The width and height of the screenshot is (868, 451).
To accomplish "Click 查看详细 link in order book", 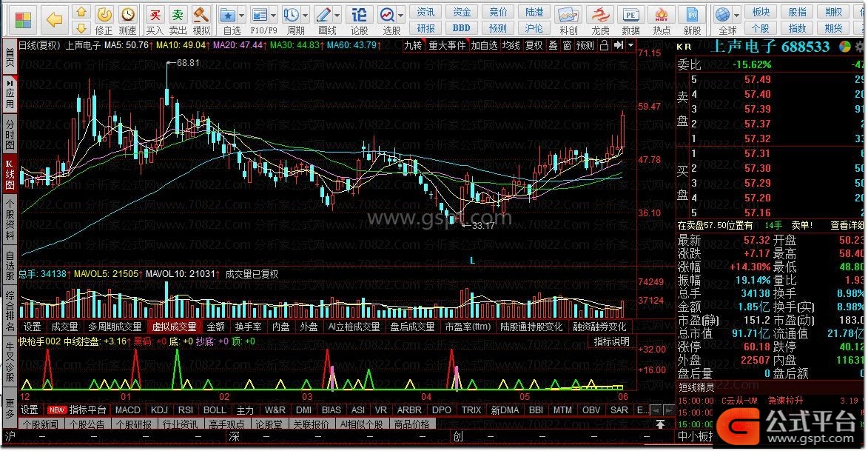I will coord(847,225).
